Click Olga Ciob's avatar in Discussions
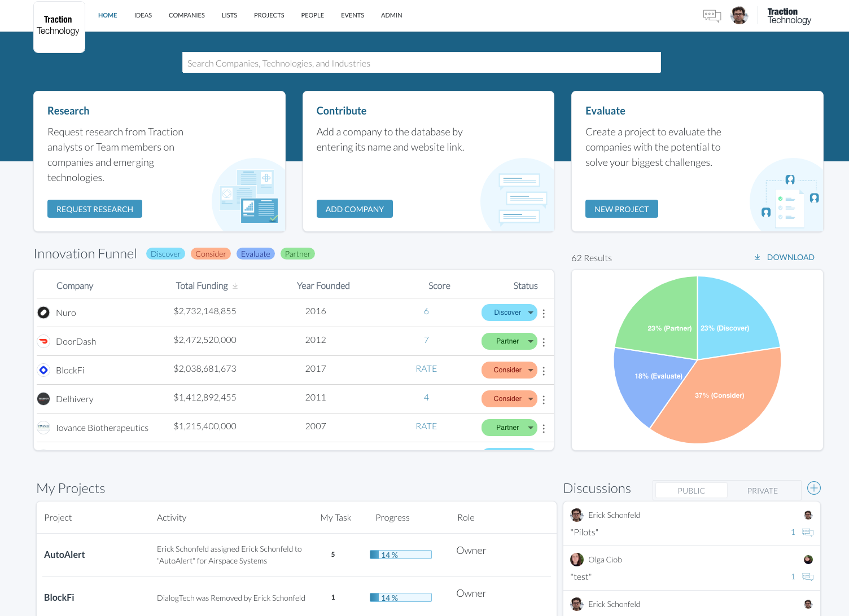The width and height of the screenshot is (849, 616). click(577, 560)
